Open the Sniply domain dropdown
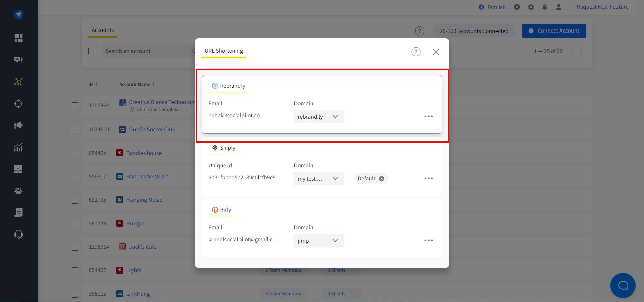This screenshot has width=644, height=302. [319, 179]
